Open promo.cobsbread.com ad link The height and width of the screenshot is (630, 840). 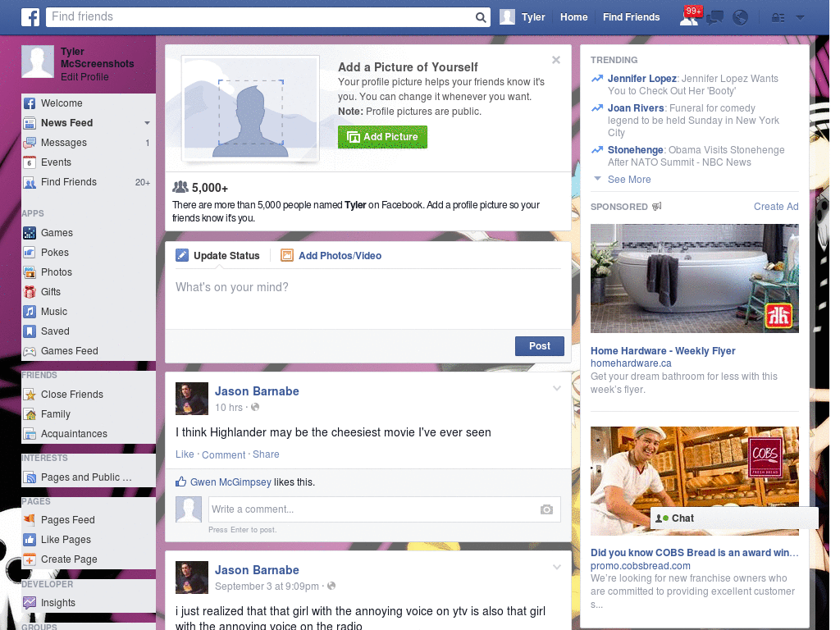click(640, 566)
